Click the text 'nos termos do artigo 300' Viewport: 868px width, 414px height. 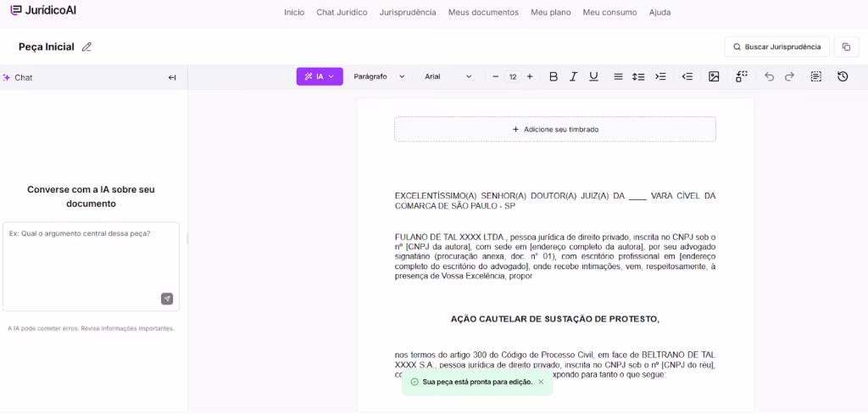pyautogui.click(x=440, y=355)
